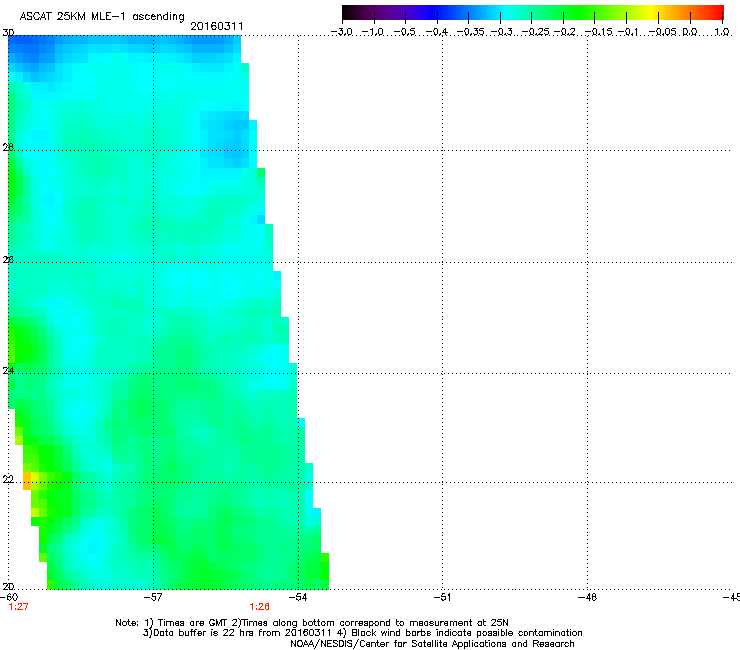Screen dimensions: 740x650
Task: Click the red time stamp 1:28
Action: [260, 607]
